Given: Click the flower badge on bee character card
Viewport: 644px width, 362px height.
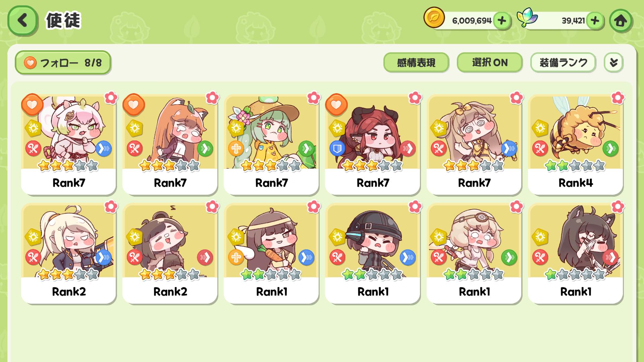Looking at the screenshot, I should pyautogui.click(x=618, y=98).
